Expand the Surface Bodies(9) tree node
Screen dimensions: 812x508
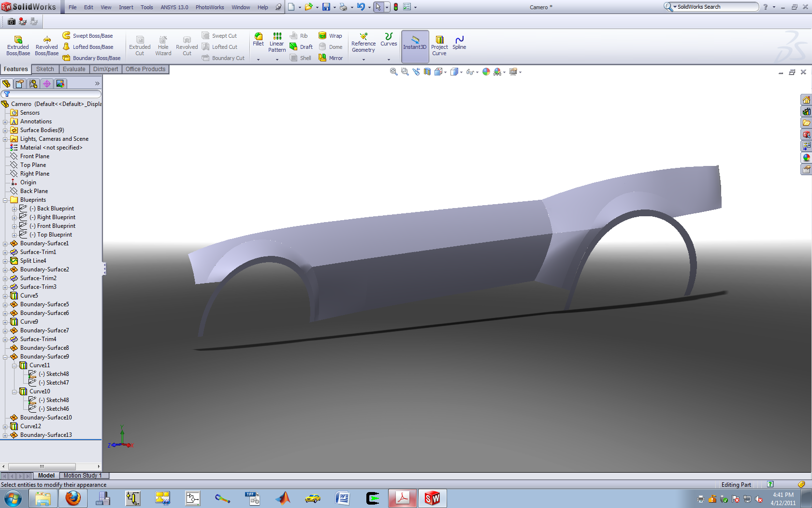coord(5,130)
